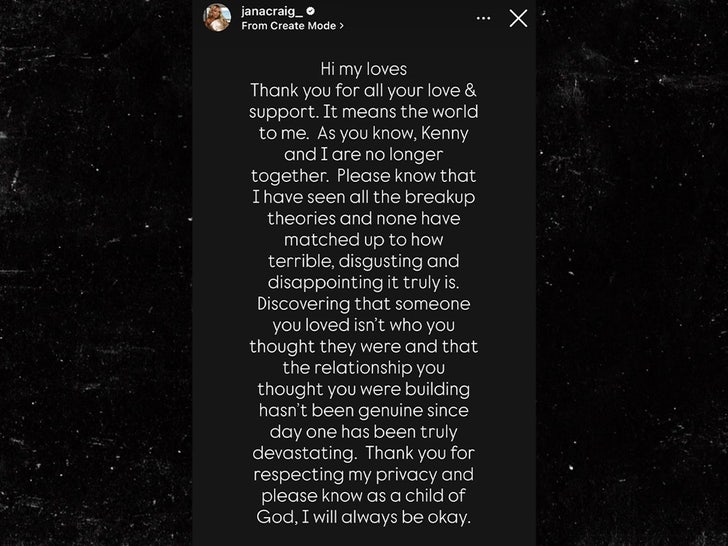Click the line 'terrible, disgusting and'
Viewport: 728px width, 546px height.
[x=363, y=261]
